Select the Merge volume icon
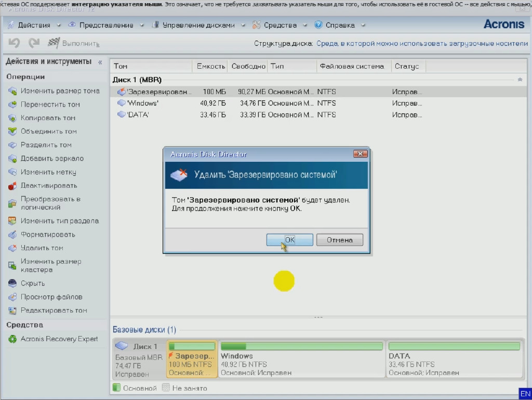 12,132
